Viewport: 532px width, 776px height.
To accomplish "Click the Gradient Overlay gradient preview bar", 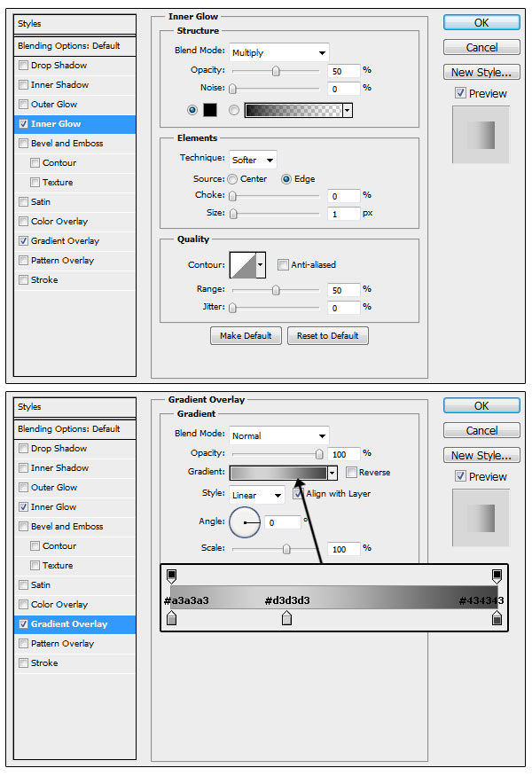I will pyautogui.click(x=278, y=473).
